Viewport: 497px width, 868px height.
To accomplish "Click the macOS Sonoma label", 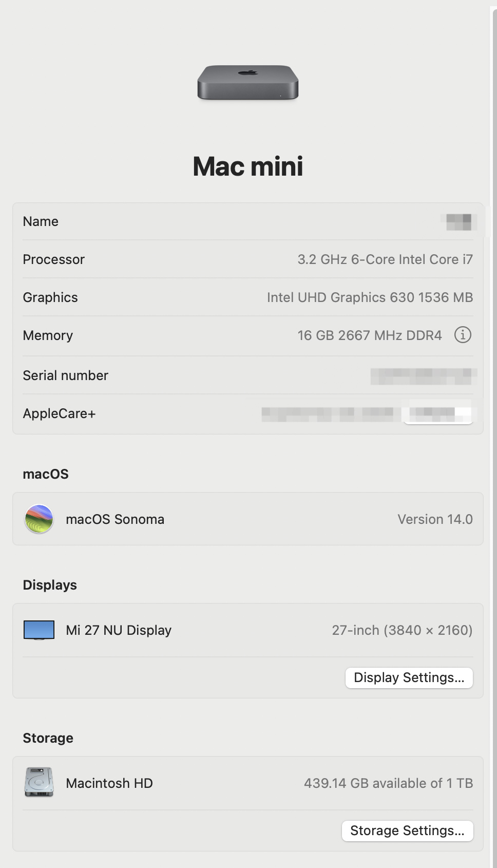I will pos(115,519).
